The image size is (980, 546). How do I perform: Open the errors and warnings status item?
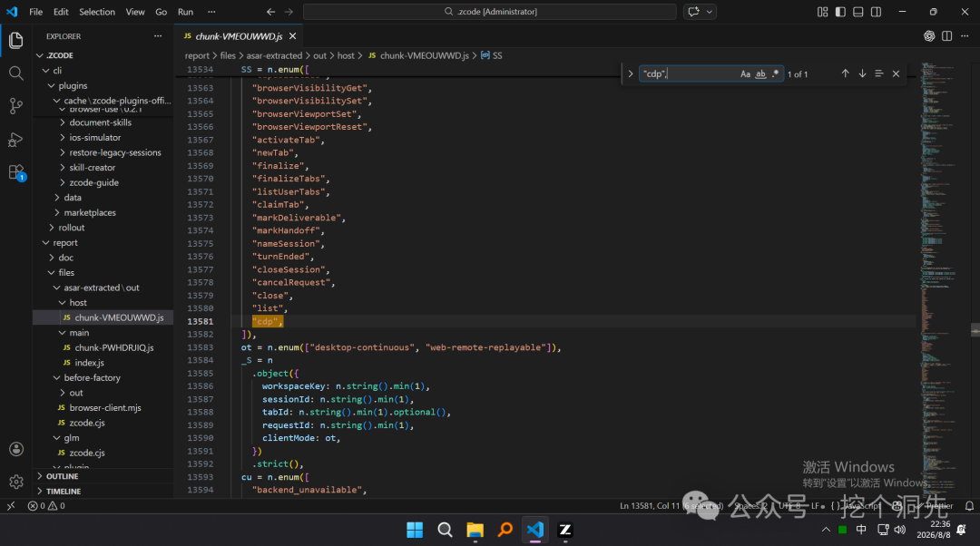46,506
